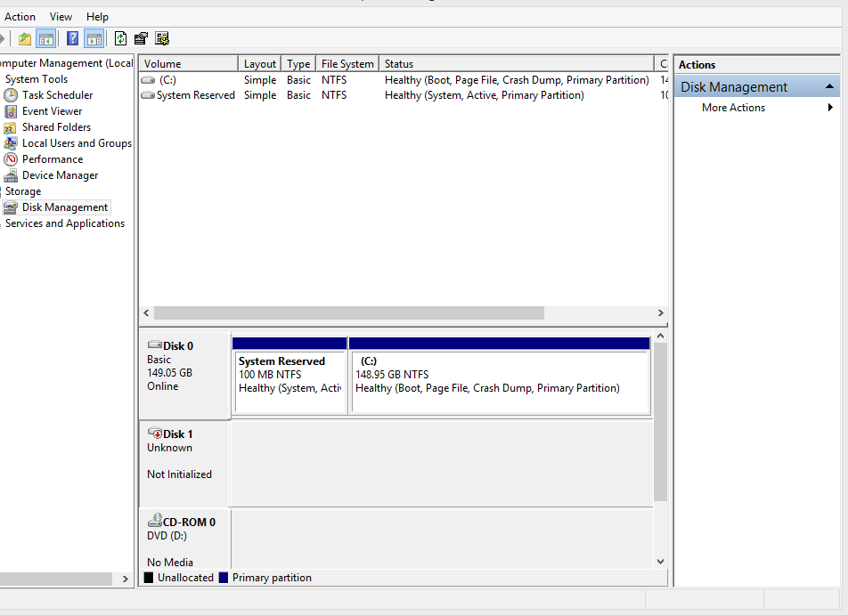Click disk view scroll up arrow
Viewport: 848px width, 616px height.
pyautogui.click(x=660, y=336)
